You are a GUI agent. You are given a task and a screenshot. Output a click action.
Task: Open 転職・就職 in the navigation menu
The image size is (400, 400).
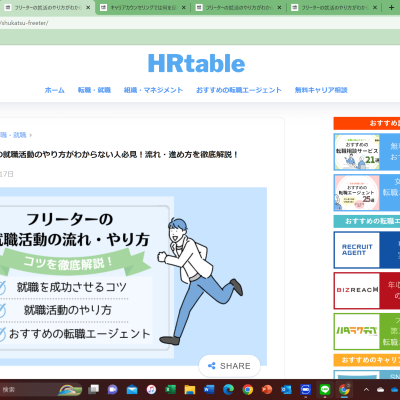tap(94, 90)
